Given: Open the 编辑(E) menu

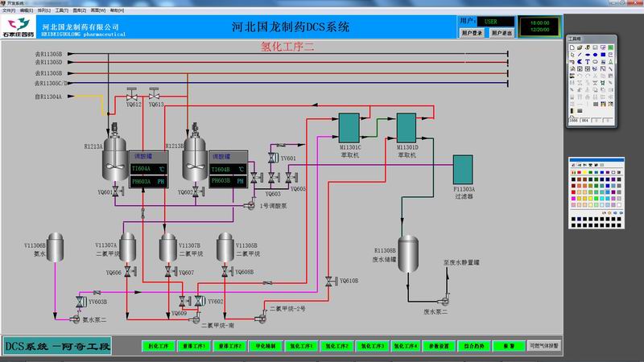Looking at the screenshot, I should [x=27, y=10].
